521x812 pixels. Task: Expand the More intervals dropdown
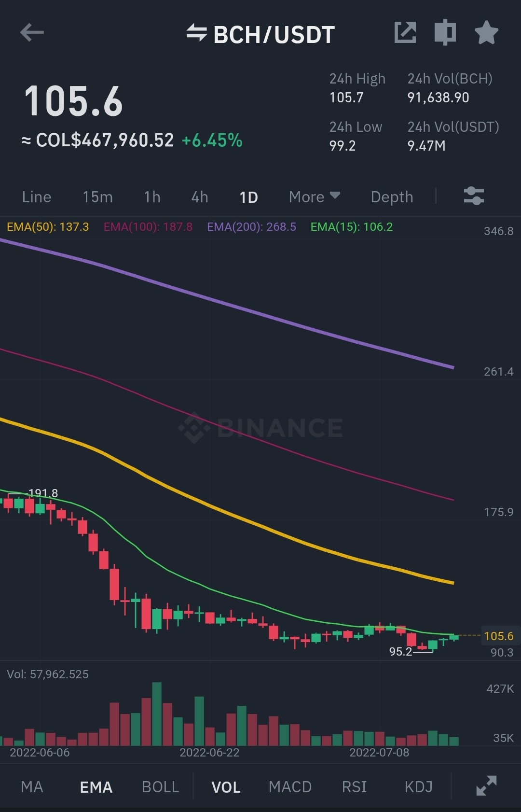(x=315, y=196)
